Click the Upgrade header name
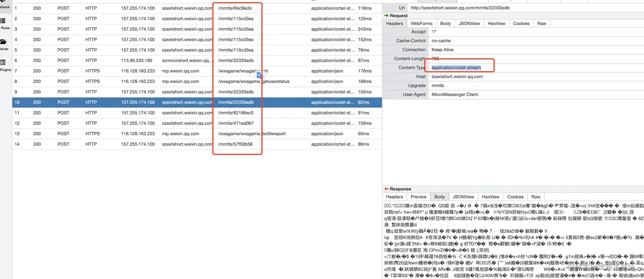Image resolution: width=644 pixels, height=279 pixels. tap(417, 85)
